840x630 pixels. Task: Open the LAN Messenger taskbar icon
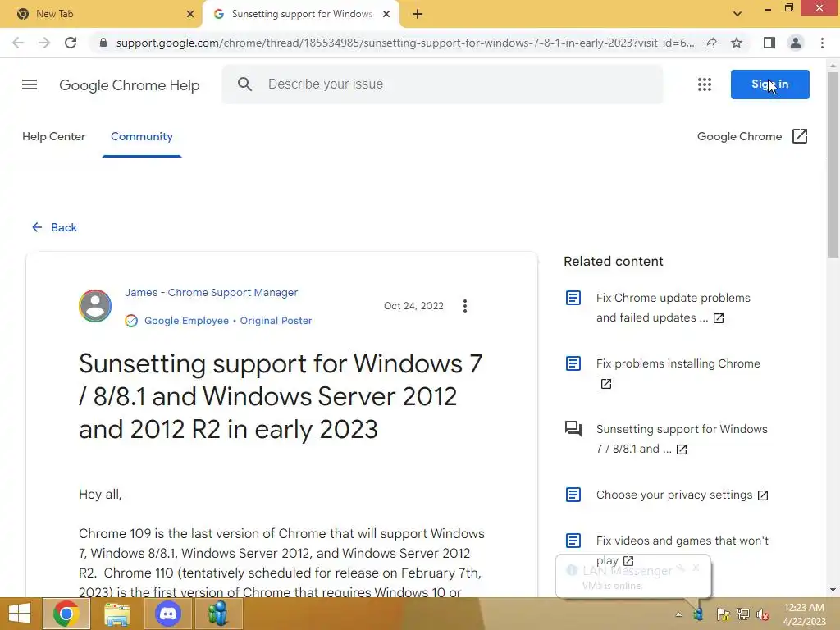218,614
